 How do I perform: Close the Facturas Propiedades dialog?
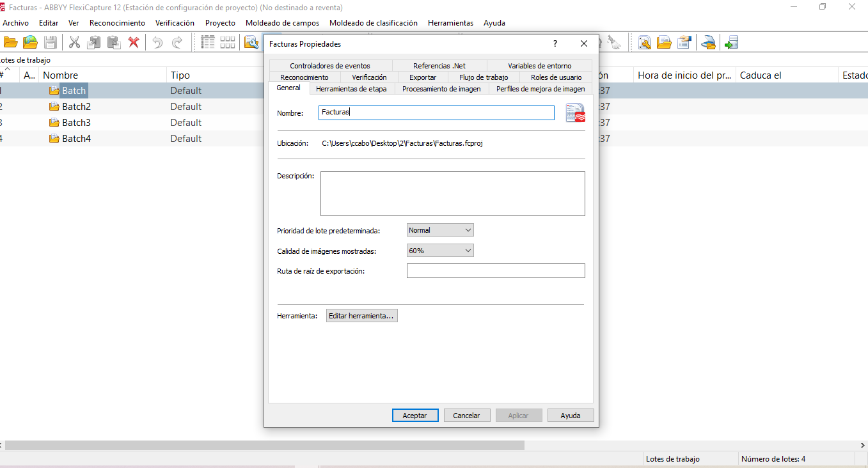point(583,44)
